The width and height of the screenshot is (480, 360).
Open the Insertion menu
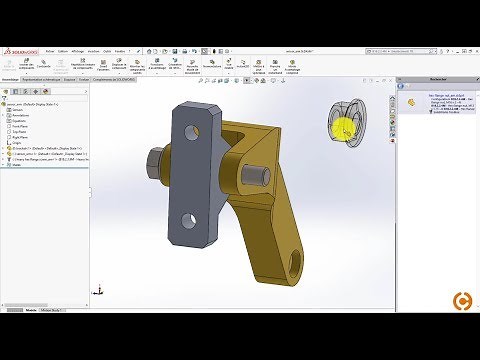click(93, 51)
